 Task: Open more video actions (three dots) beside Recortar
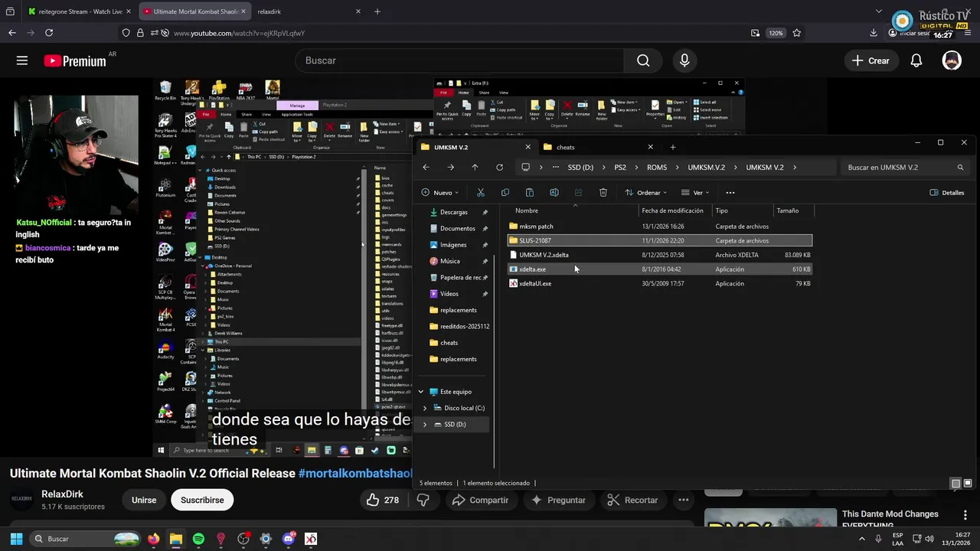pos(684,500)
